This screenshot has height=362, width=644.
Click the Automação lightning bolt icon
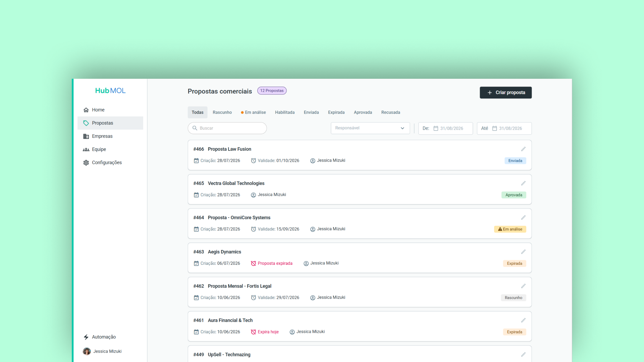click(x=86, y=337)
